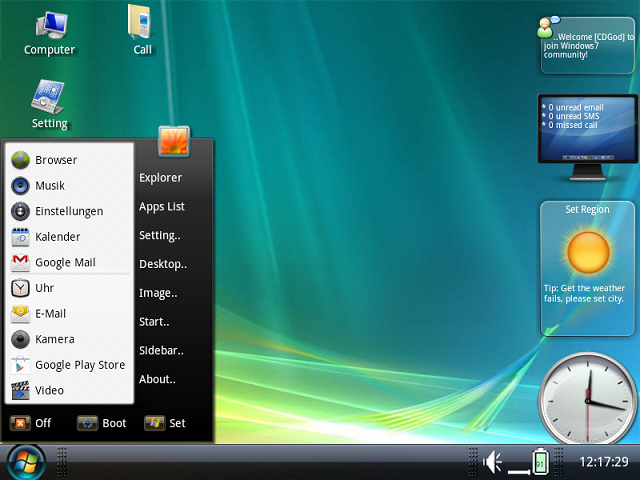
Task: Click the Kalender label text
Action: click(58, 237)
